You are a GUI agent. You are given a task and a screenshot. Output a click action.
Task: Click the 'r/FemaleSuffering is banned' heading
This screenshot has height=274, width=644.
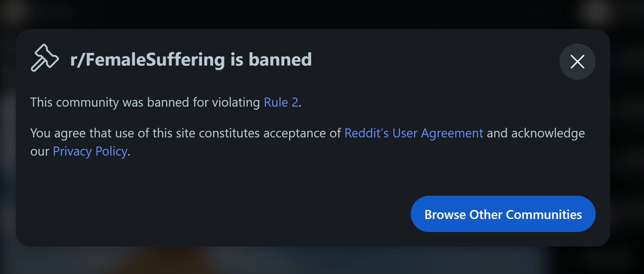point(191,59)
